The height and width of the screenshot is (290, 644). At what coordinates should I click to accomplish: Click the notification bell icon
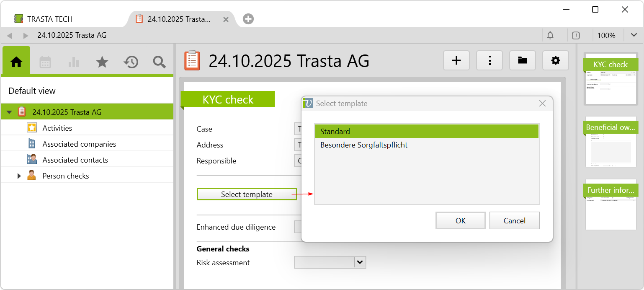550,36
